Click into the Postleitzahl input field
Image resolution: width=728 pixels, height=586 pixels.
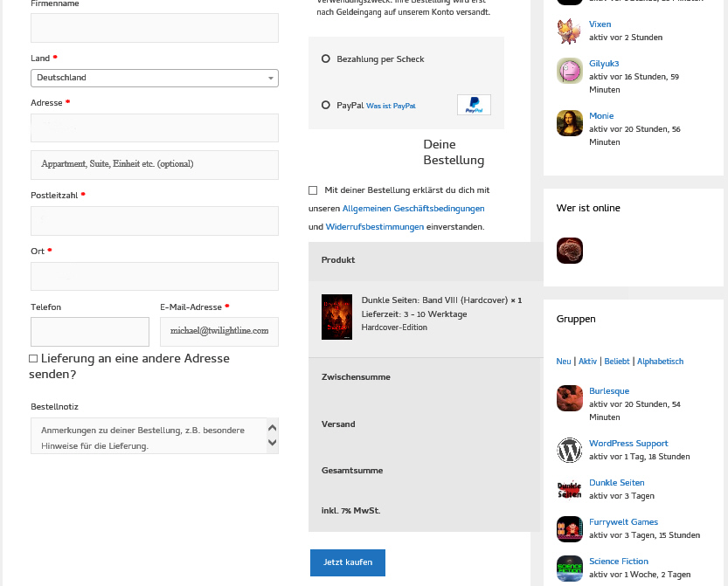coord(154,221)
